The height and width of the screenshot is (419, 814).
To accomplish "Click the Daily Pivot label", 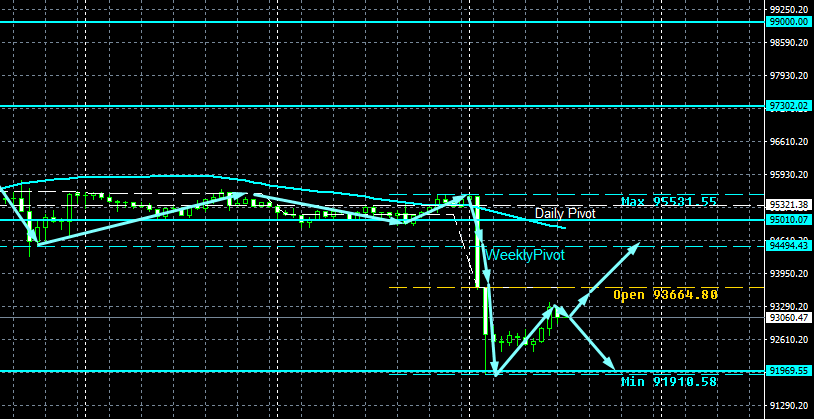I will pos(565,213).
